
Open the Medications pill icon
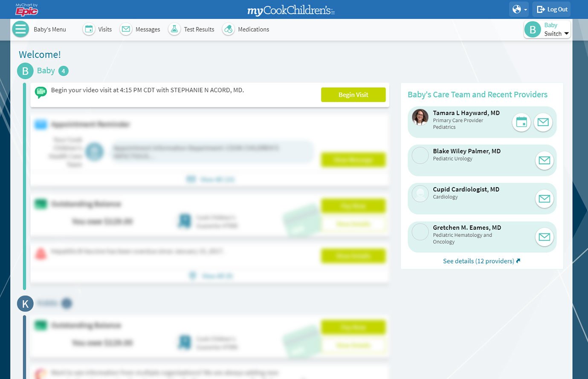click(x=229, y=29)
